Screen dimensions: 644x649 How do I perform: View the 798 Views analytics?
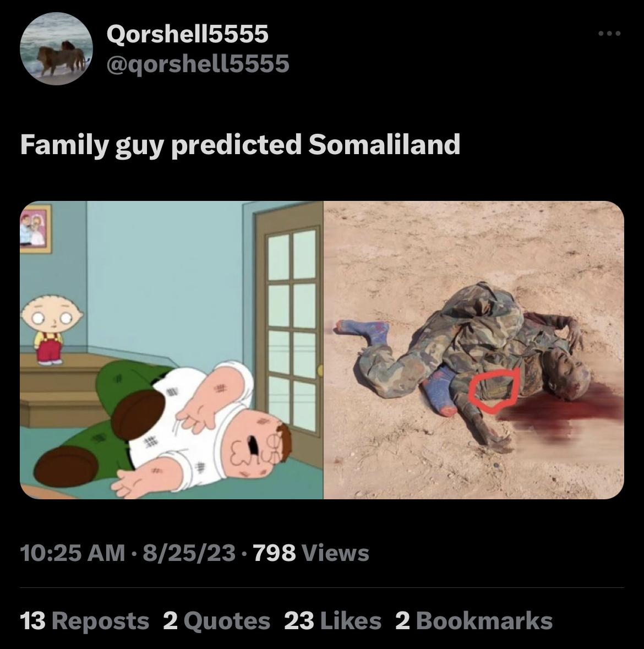pos(311,553)
